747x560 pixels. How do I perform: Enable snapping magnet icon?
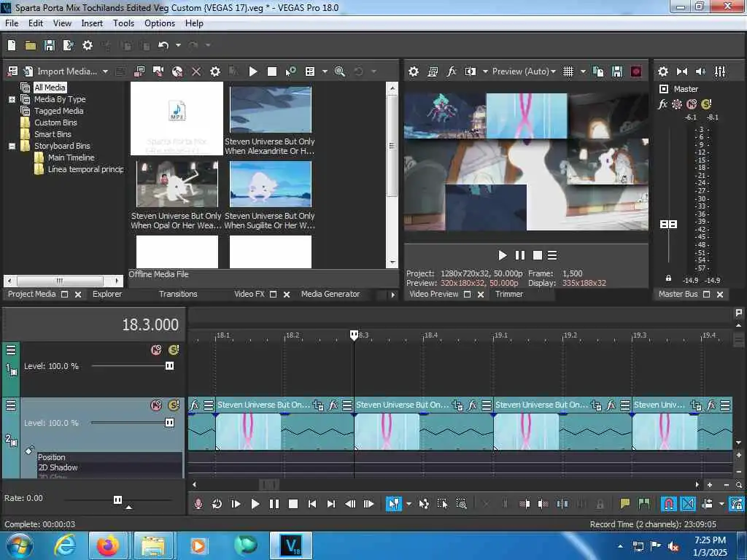[668, 504]
